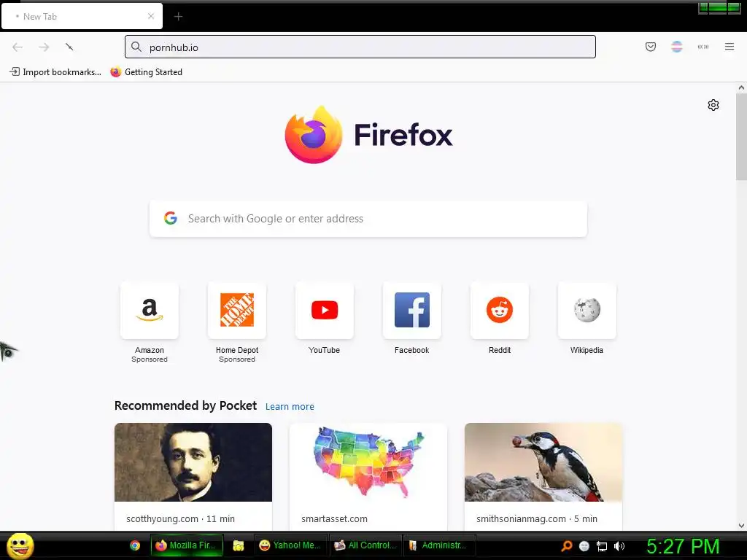This screenshot has height=560, width=747.
Task: Switch to the Mozilla Firefox taskbar button
Action: click(x=187, y=545)
